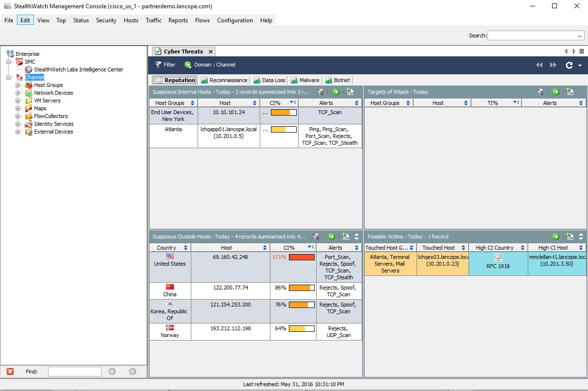Click the 171% CI bar for 69.160.42.248
588x391 pixels.
(x=302, y=257)
